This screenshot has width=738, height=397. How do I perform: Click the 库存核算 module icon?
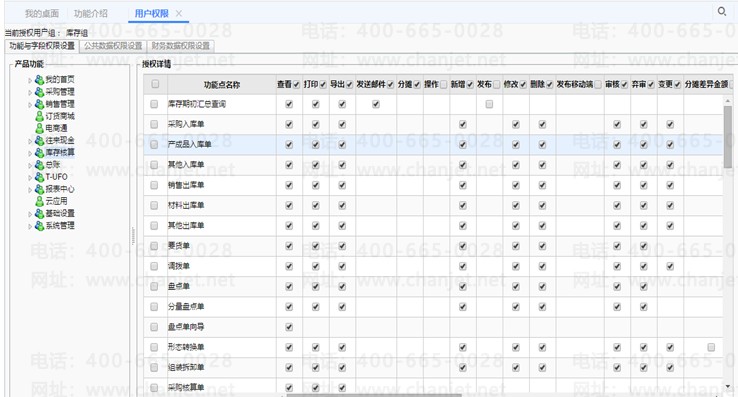click(x=40, y=153)
